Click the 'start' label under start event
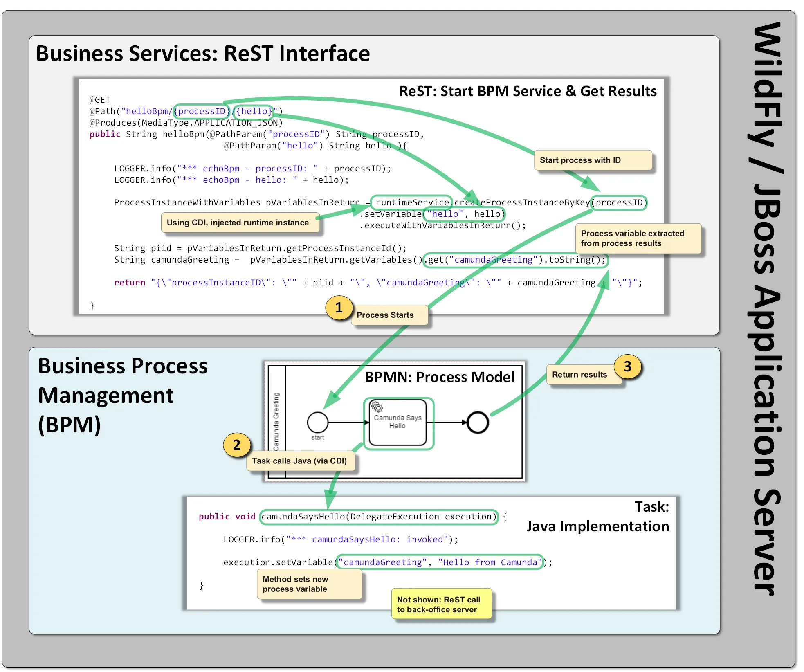Screen dimensions: 804x672 point(318,438)
